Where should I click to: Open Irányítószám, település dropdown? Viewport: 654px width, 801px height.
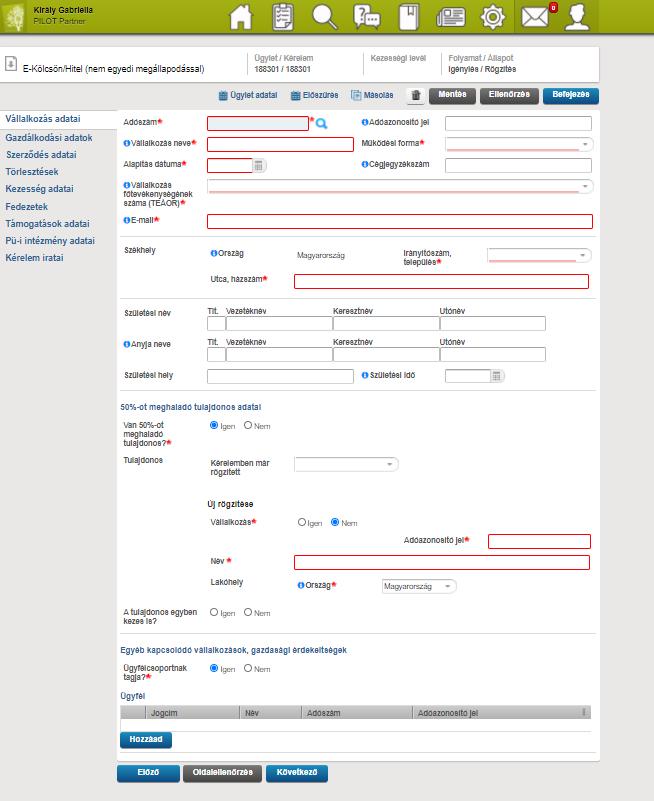coord(539,255)
